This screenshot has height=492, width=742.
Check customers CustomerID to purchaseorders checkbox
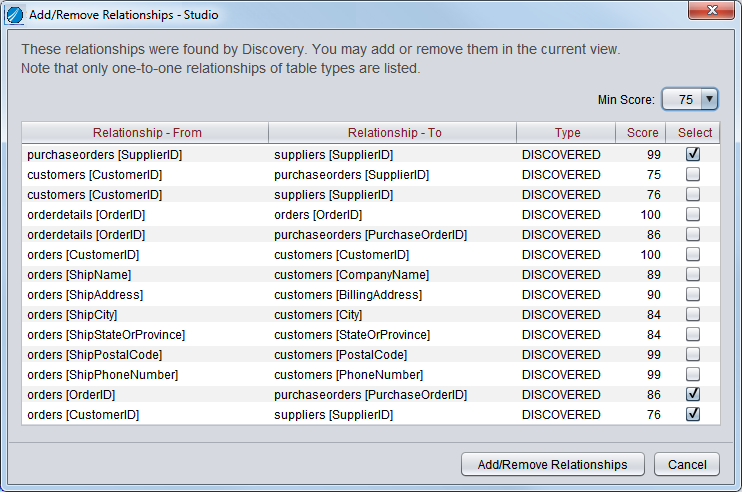click(693, 175)
